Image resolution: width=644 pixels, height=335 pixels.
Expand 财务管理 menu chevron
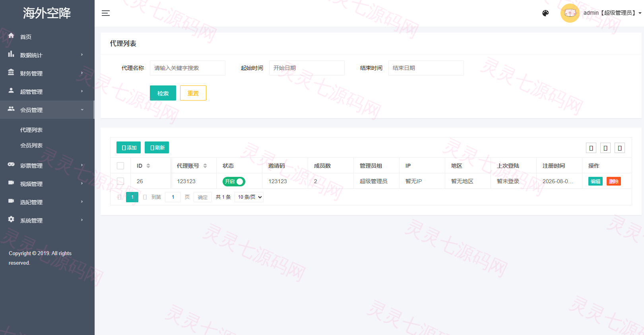(82, 73)
